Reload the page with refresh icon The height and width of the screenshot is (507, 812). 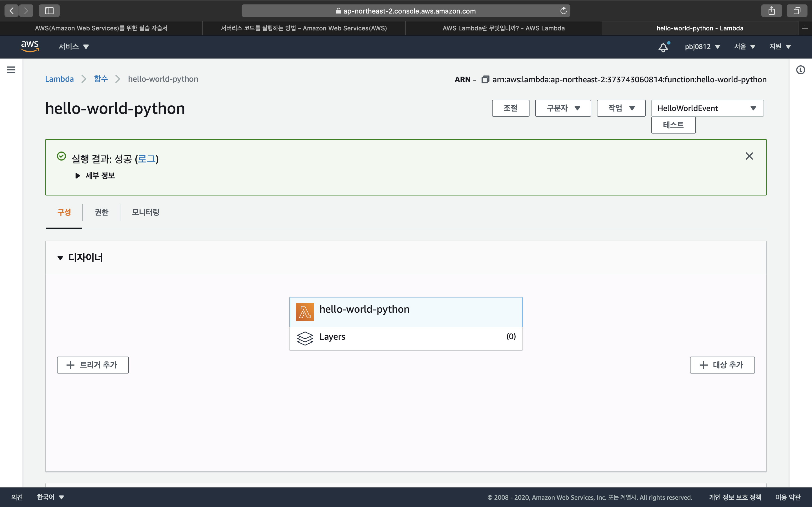click(x=563, y=11)
